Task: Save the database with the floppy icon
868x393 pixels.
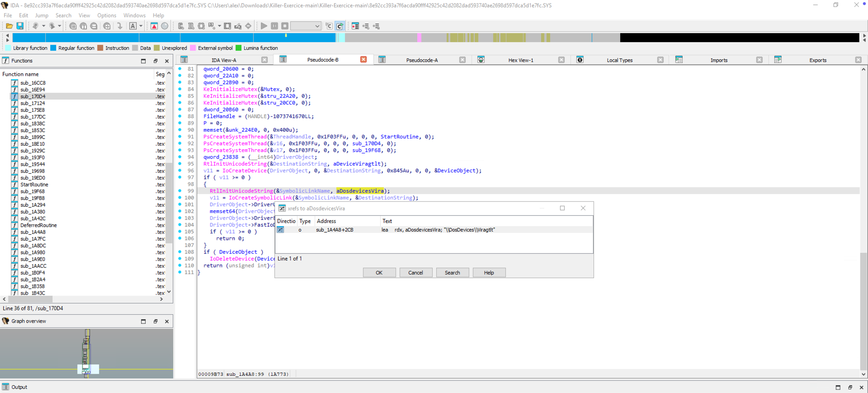Action: [20, 26]
